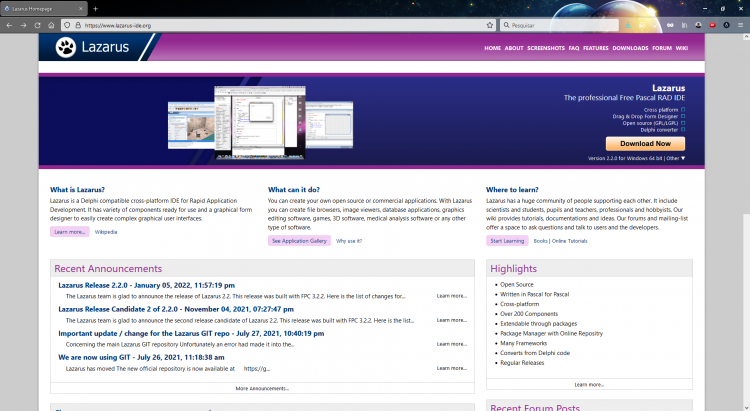Click Learn more for Release Candidate 2 announcement
750x411 pixels.
pyautogui.click(x=452, y=320)
